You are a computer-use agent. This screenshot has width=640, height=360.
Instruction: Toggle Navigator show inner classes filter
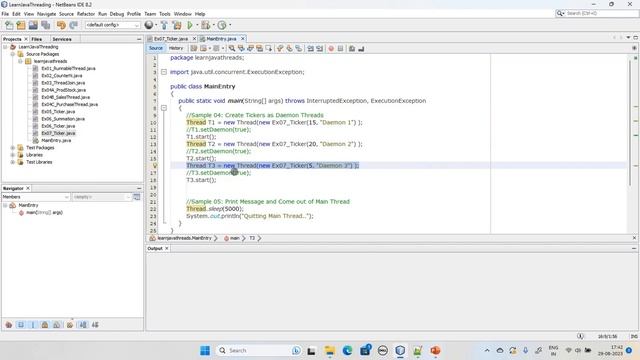click(57, 325)
